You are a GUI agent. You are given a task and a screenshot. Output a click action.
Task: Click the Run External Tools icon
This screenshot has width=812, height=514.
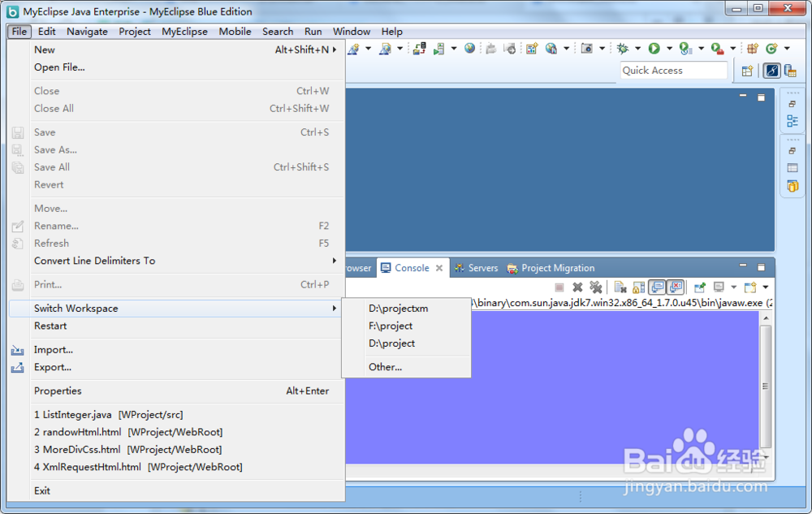point(717,49)
